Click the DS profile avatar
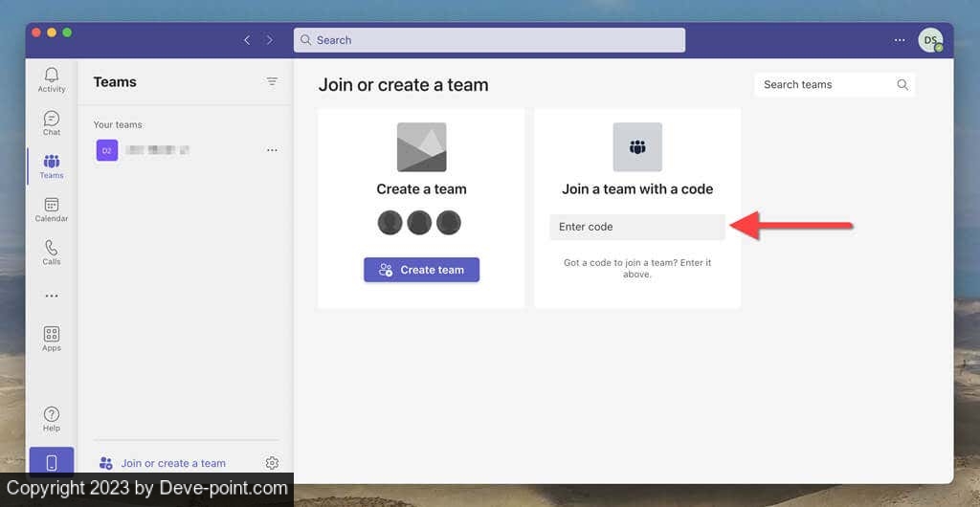The width and height of the screenshot is (980, 507). pos(929,40)
